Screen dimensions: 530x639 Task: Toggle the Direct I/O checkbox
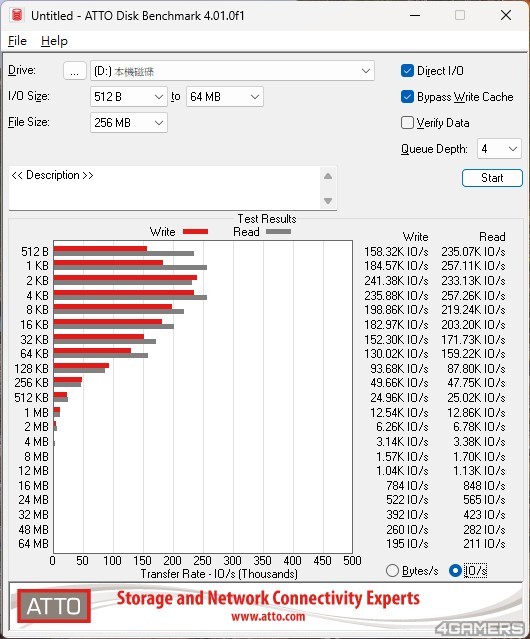(x=407, y=71)
